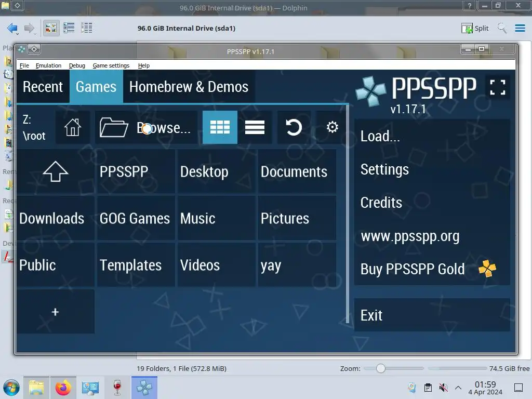Go back in Dolphin
Screen dimensions: 532x399
12,28
